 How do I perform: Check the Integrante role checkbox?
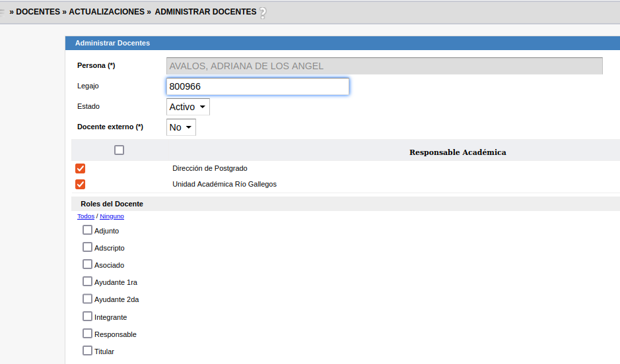pyautogui.click(x=87, y=317)
